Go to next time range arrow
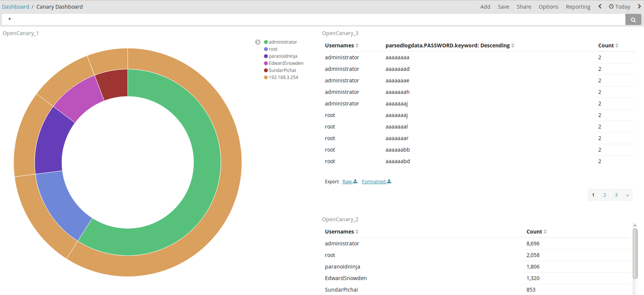 639,6
